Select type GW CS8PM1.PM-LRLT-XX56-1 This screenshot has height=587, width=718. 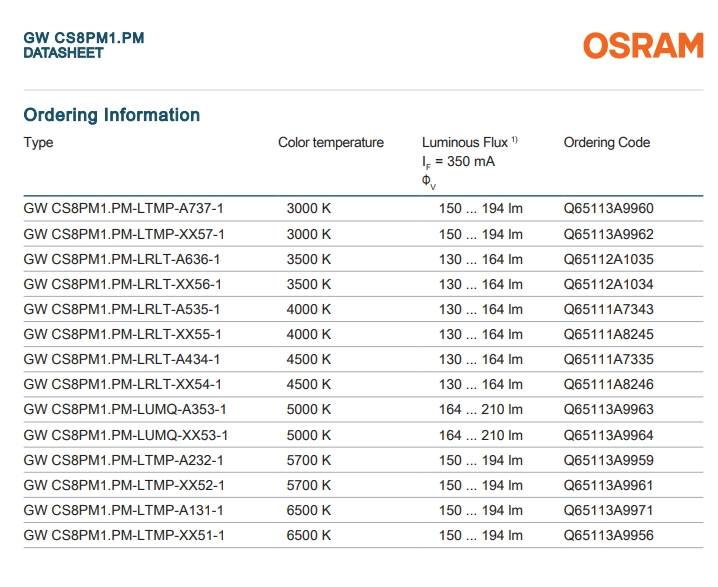(123, 284)
